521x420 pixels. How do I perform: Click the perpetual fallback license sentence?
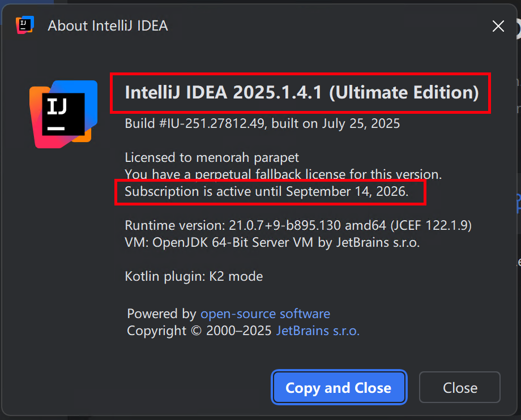click(283, 175)
